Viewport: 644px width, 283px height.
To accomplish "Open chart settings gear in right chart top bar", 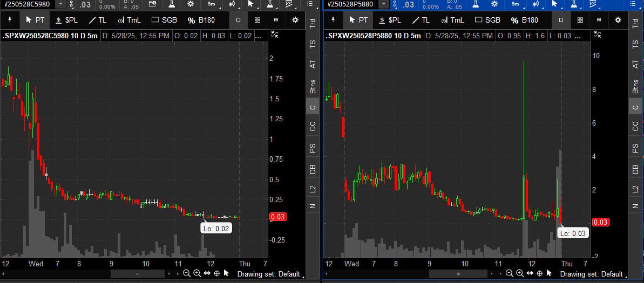I will click(x=495, y=4).
